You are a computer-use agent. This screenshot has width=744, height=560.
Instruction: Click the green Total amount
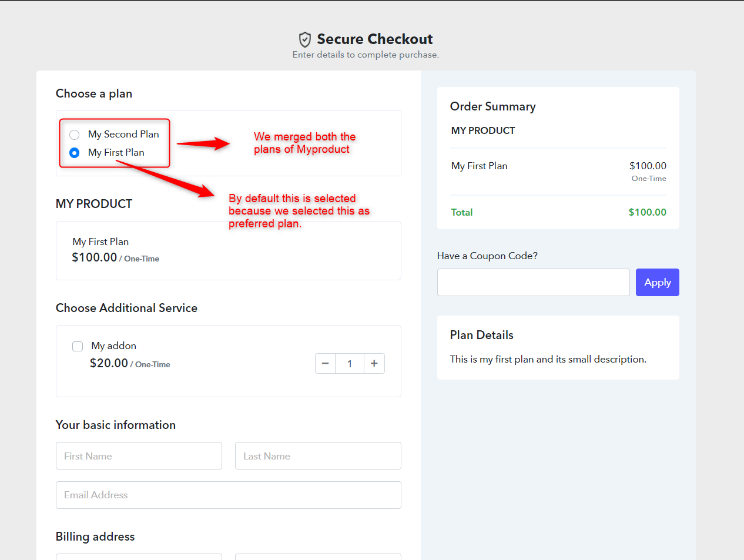point(647,213)
